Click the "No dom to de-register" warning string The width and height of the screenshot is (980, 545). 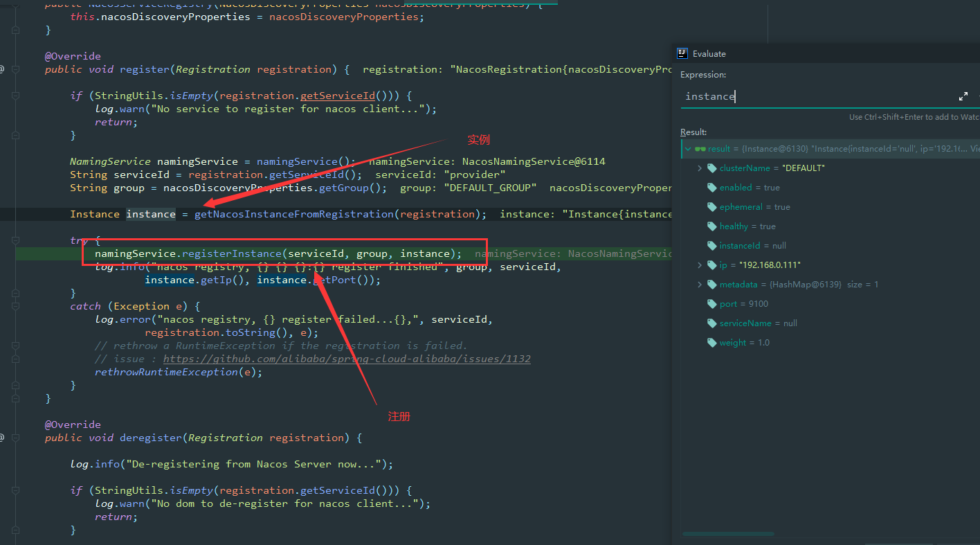288,503
